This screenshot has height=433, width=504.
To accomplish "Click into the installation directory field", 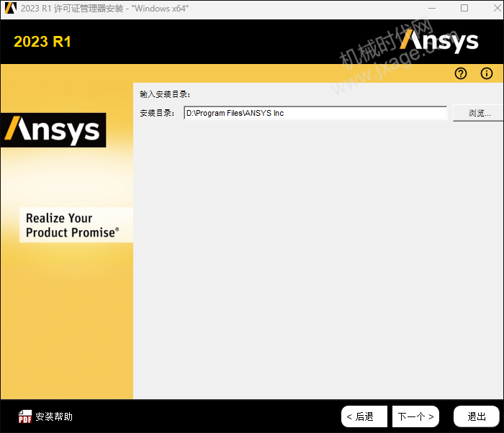I will tap(315, 113).
